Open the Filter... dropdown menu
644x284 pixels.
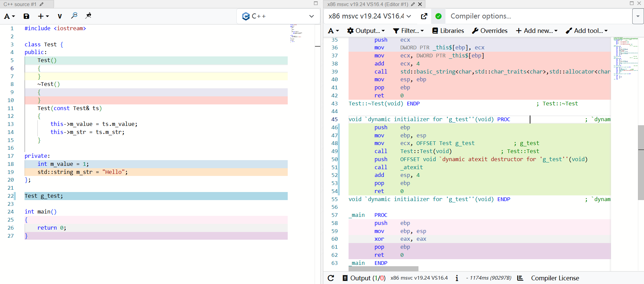[x=408, y=31]
